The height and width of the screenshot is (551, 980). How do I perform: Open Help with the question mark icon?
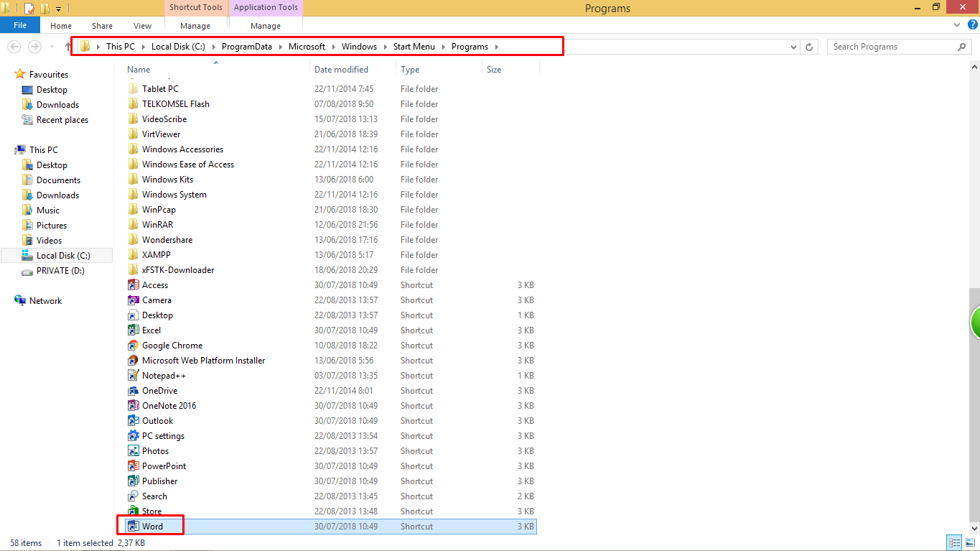pos(971,25)
